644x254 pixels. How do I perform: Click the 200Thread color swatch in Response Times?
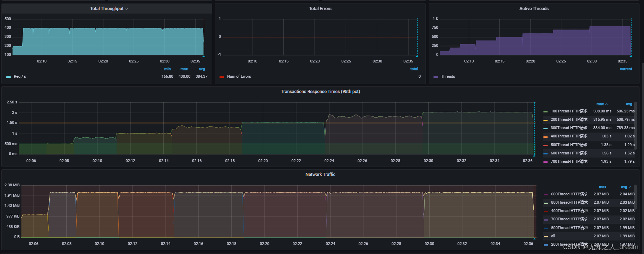546,120
